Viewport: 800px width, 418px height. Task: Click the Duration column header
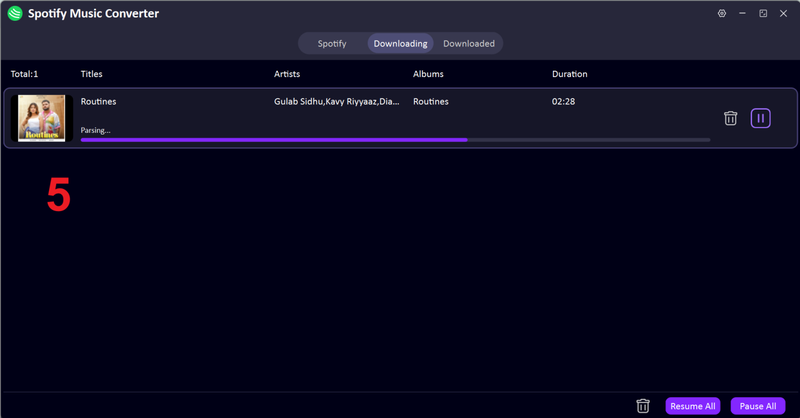pyautogui.click(x=570, y=74)
